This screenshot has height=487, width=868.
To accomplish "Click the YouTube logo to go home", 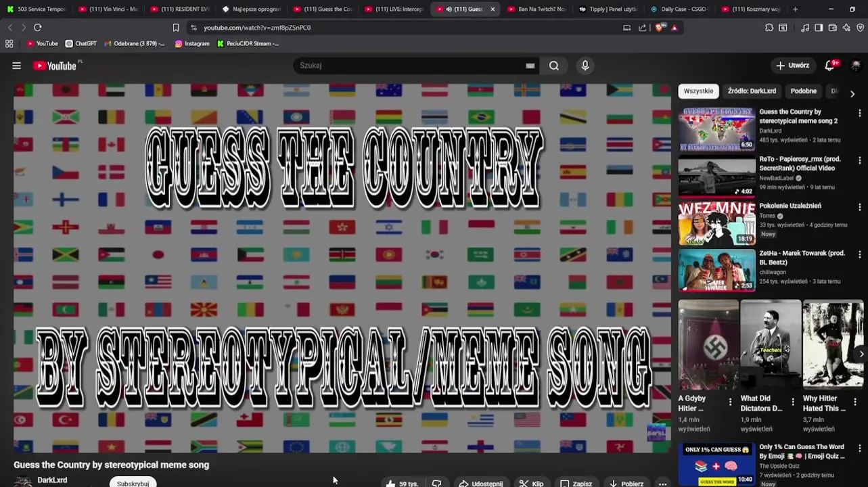I will pyautogui.click(x=55, y=66).
